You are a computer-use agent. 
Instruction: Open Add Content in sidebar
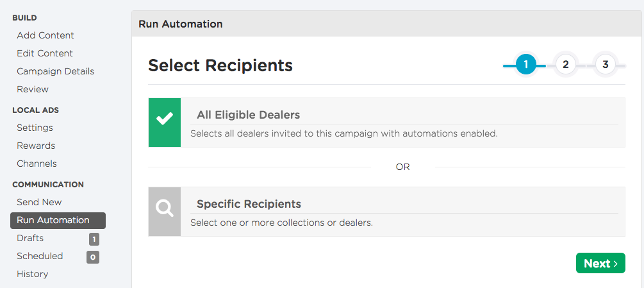[x=45, y=35]
